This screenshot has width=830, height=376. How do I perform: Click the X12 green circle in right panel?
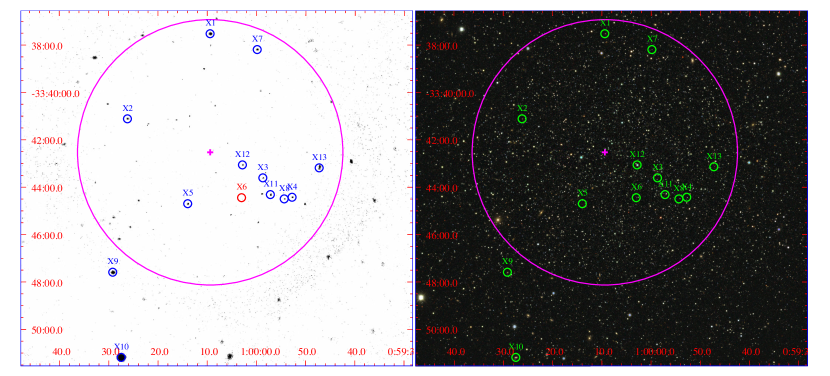tap(637, 165)
